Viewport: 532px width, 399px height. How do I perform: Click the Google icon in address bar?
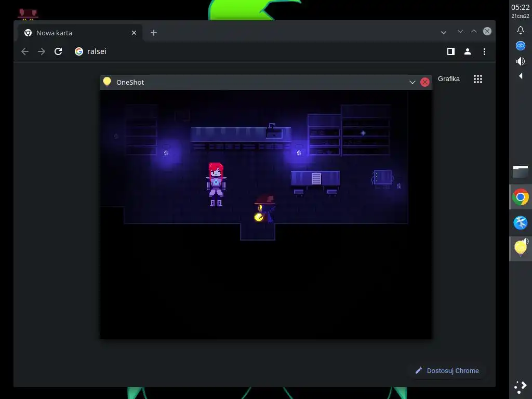(x=79, y=51)
